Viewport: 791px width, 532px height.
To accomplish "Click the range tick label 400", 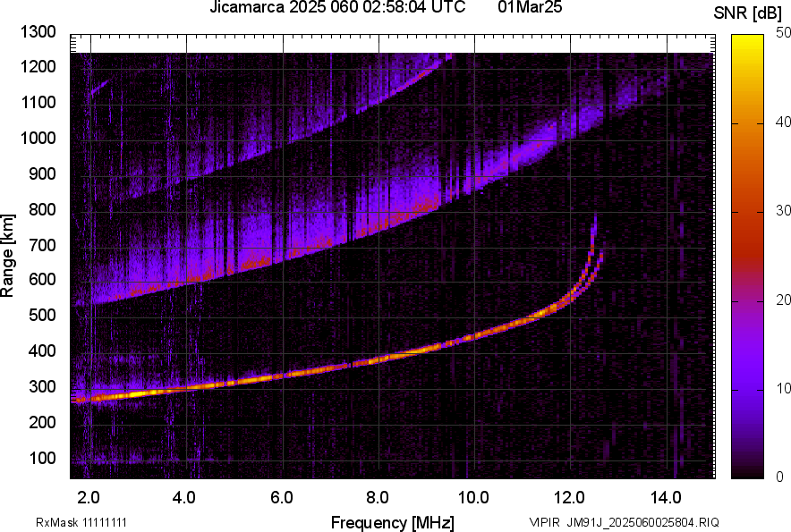I will click(42, 350).
